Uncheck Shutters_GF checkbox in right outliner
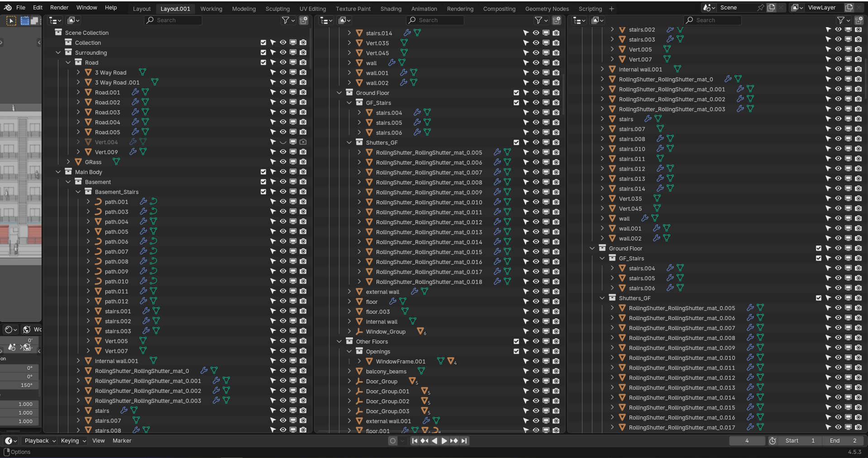 click(819, 298)
